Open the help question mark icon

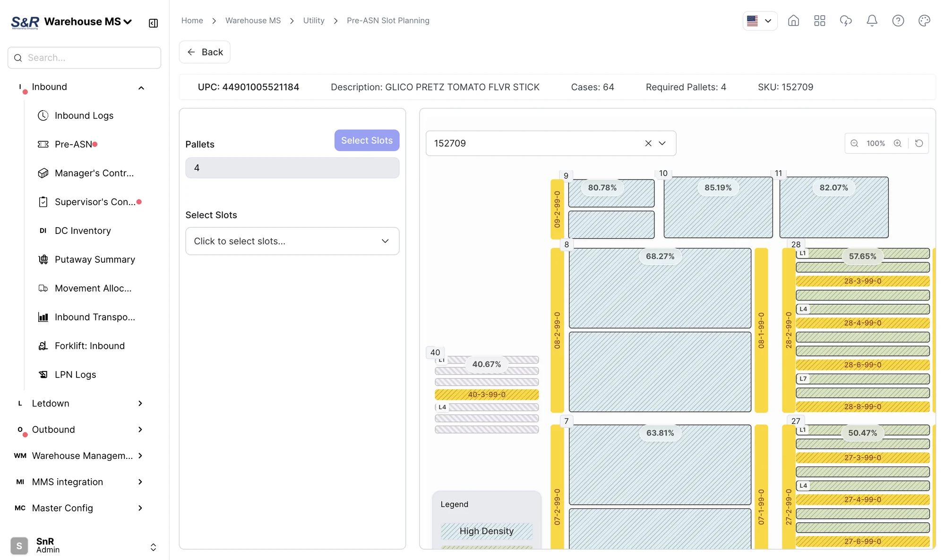898,21
